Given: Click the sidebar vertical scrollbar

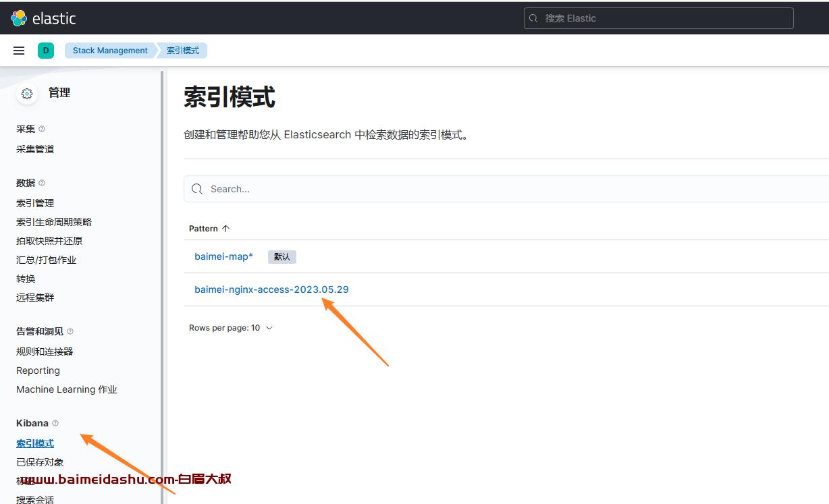Looking at the screenshot, I should (x=162, y=287).
